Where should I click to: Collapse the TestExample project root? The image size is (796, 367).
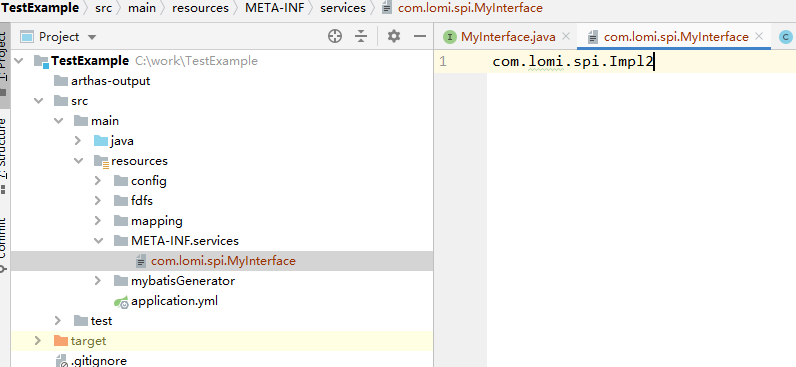(19, 61)
